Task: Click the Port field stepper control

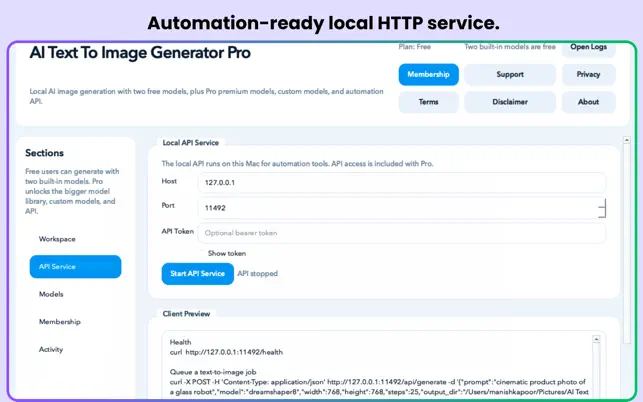Action: pos(602,208)
